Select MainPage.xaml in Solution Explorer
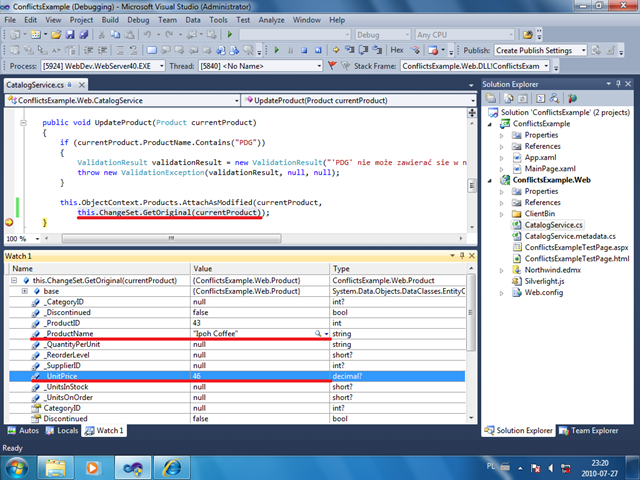Screen dimensions: 640x480 click(550, 169)
